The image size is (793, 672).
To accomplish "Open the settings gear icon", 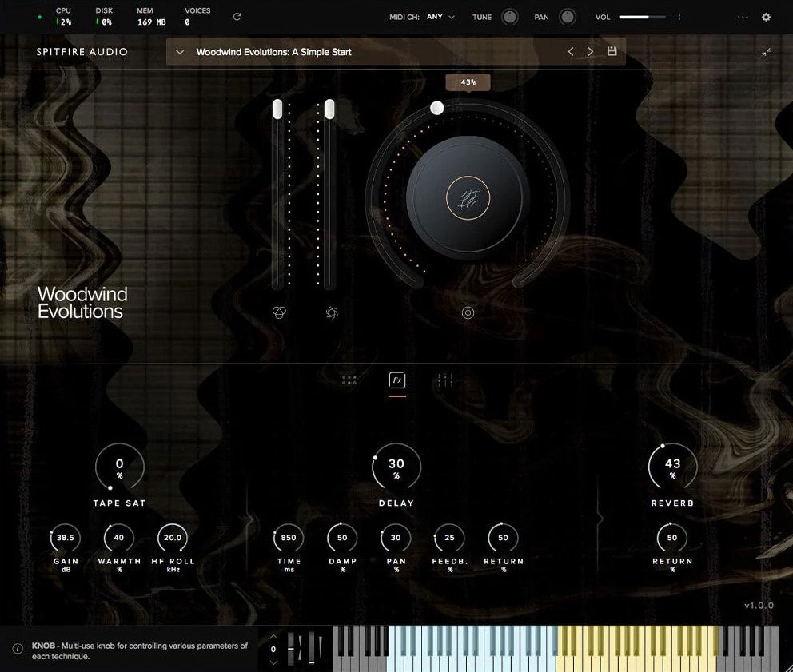I will 766,17.
